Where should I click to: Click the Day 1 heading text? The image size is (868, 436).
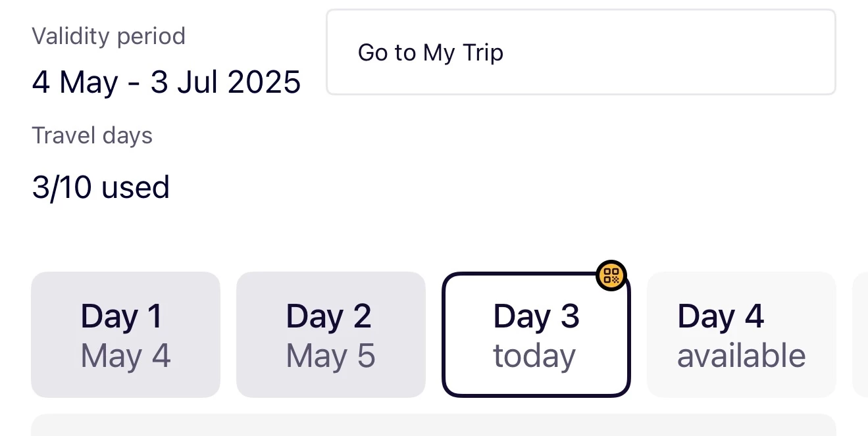click(x=121, y=316)
